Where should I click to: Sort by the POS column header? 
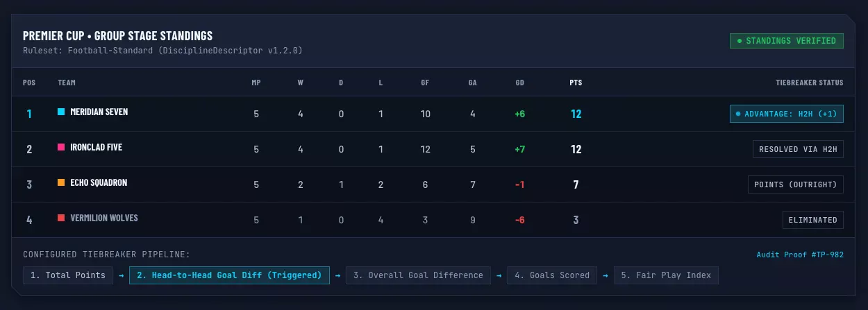[29, 83]
